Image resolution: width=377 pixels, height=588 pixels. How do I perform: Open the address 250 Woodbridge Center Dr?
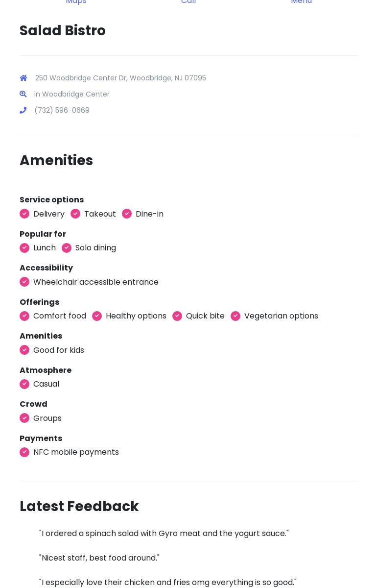(120, 78)
